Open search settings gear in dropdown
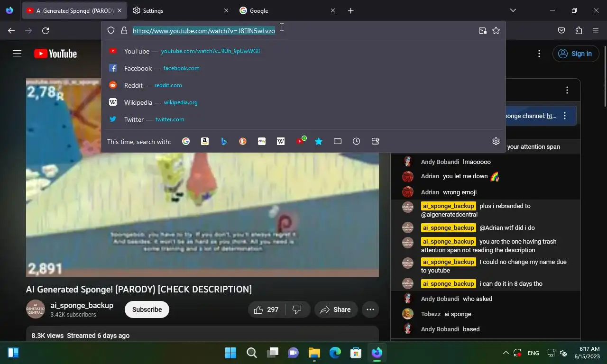Image resolution: width=607 pixels, height=364 pixels. (496, 141)
